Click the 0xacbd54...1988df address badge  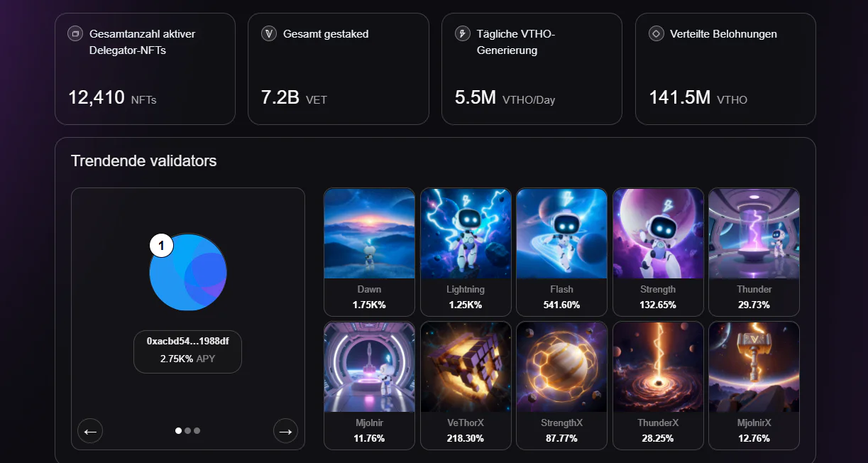[x=187, y=352]
